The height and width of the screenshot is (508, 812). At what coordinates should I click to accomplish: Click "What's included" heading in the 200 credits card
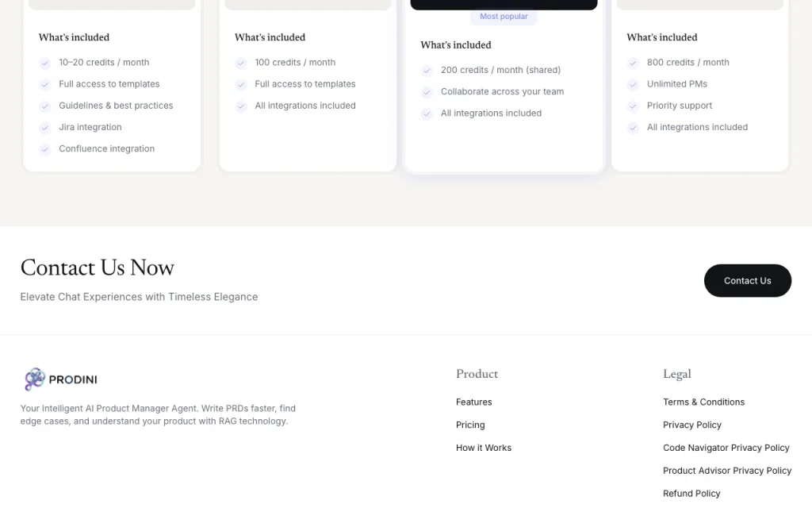pyautogui.click(x=456, y=45)
